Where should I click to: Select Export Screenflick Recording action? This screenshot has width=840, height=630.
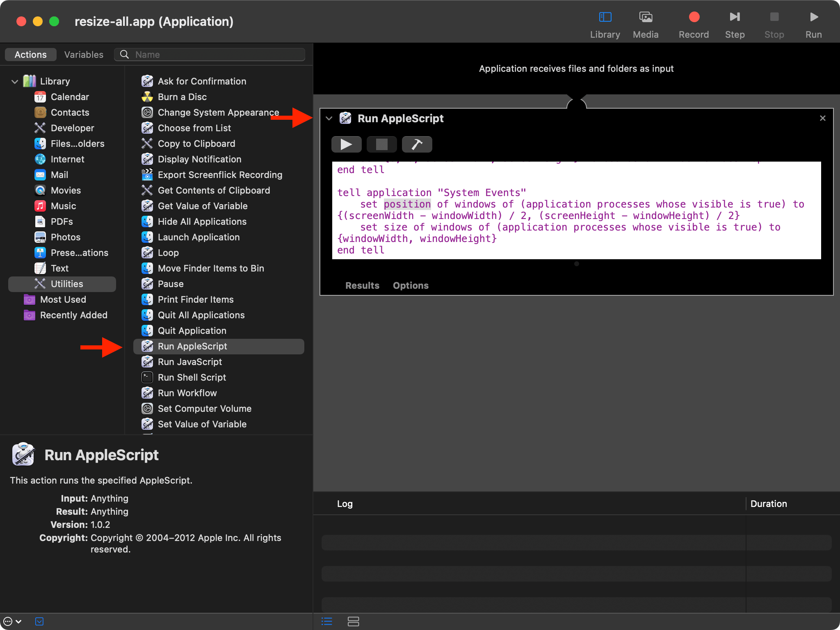click(x=212, y=175)
